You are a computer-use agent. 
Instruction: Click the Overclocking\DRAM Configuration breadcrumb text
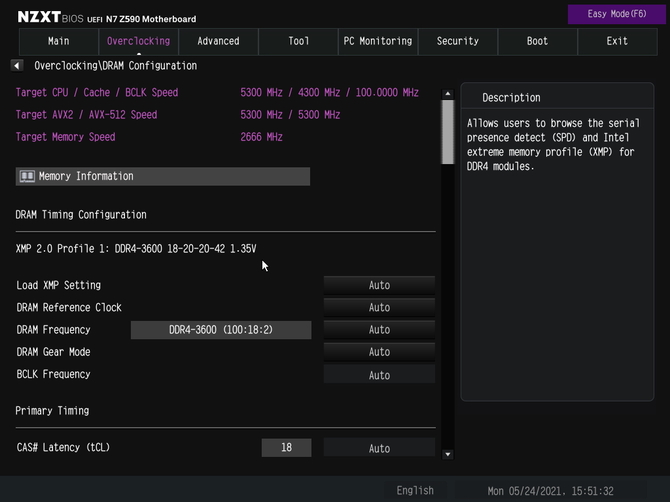(116, 66)
